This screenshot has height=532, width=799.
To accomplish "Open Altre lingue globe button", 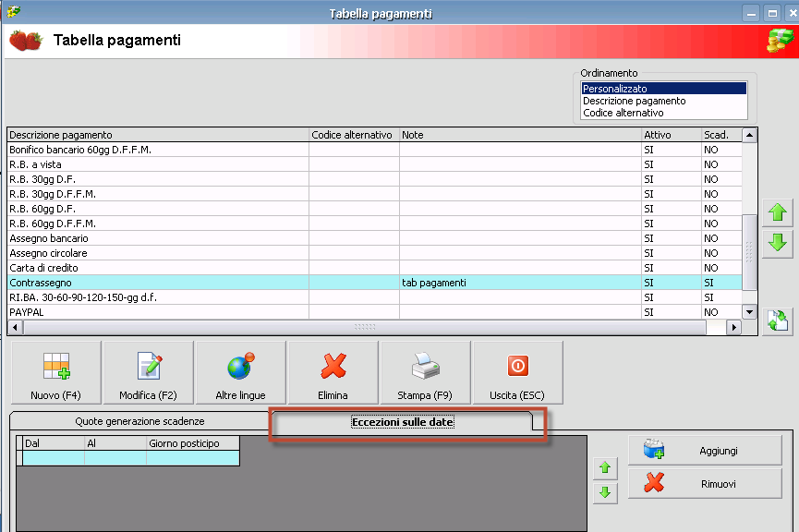I will (x=240, y=373).
